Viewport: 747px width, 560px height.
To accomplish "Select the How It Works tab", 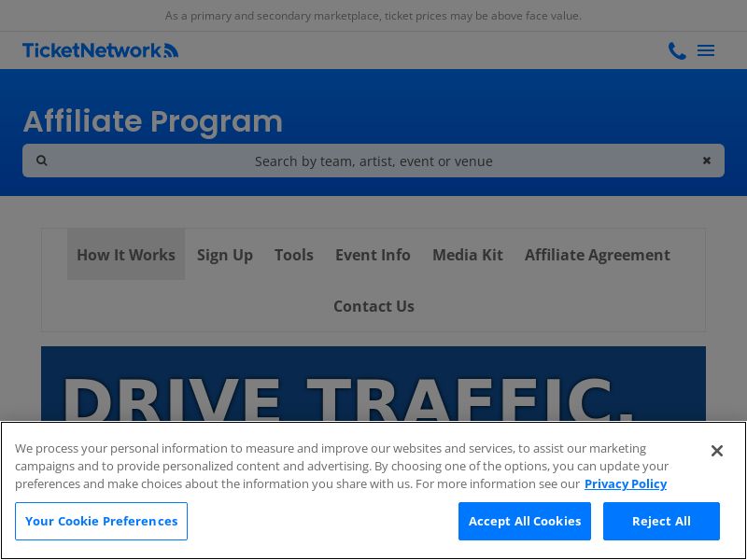I will 126,255.
